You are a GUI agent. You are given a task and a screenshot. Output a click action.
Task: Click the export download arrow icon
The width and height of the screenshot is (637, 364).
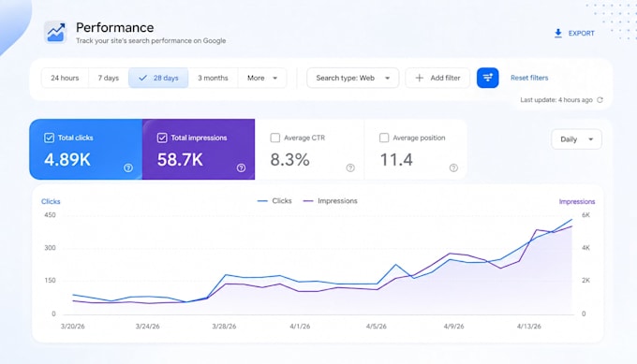point(558,34)
